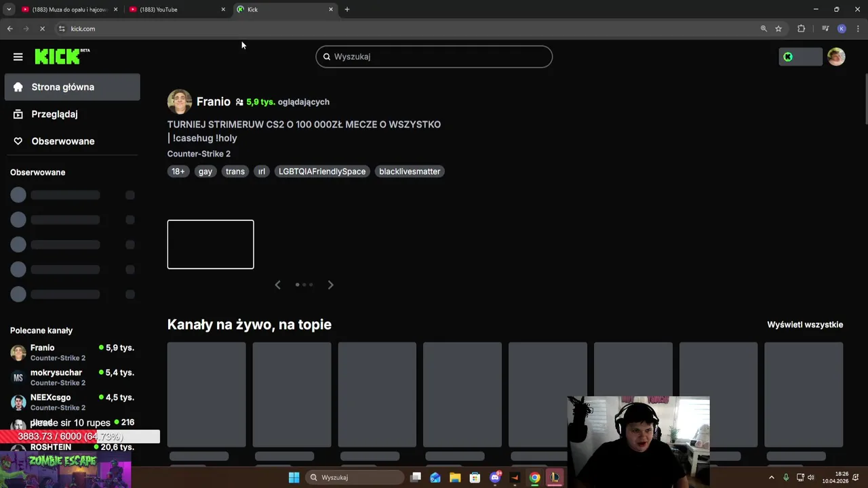The height and width of the screenshot is (488, 868).
Task: Open File Explorer from the taskbar
Action: 455,477
